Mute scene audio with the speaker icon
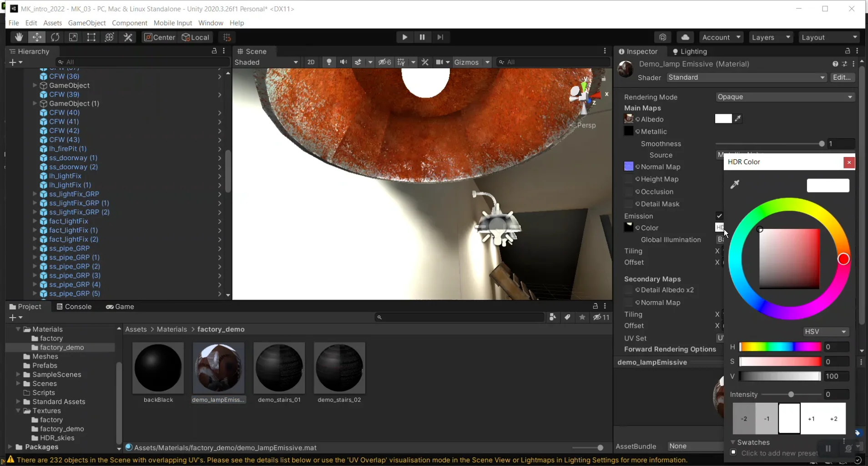The height and width of the screenshot is (466, 868). click(344, 62)
